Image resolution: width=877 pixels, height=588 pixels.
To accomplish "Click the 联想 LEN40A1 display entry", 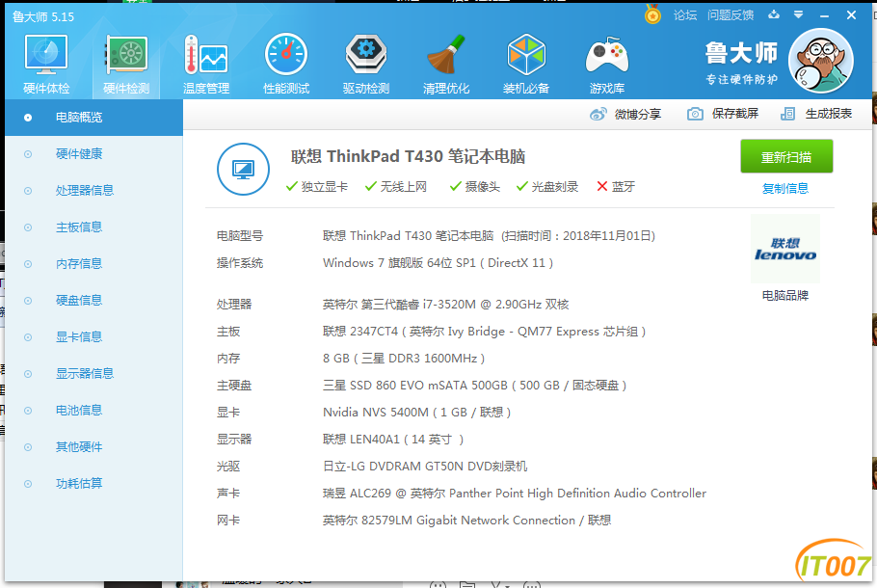I will [393, 440].
